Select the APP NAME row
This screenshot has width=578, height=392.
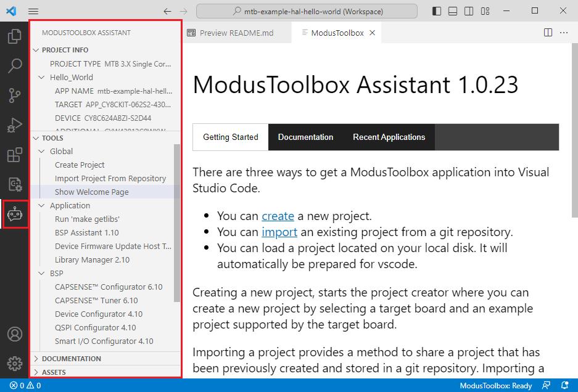[105, 91]
